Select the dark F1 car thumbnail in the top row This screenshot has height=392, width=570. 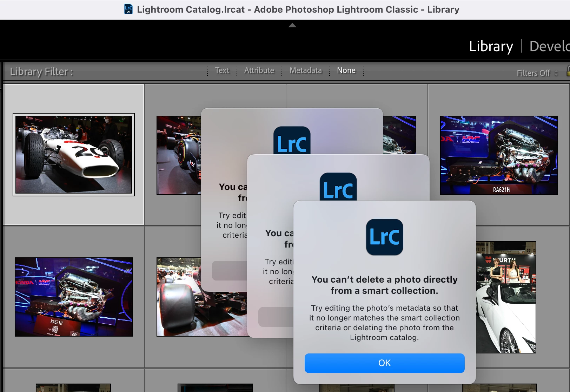179,155
